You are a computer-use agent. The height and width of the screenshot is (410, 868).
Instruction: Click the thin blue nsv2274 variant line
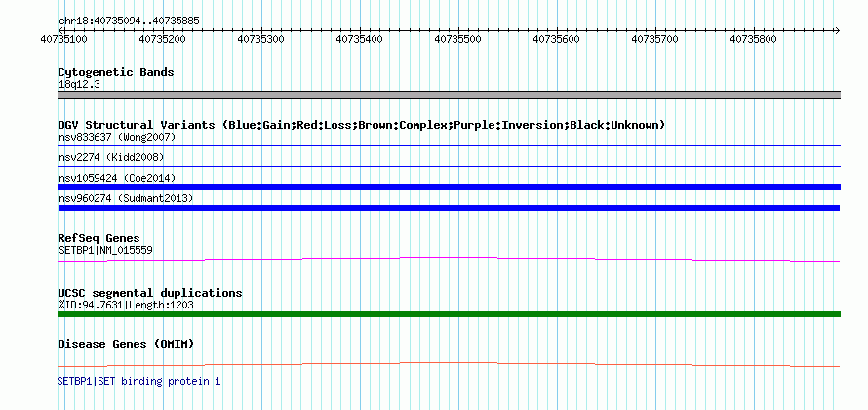(x=449, y=166)
